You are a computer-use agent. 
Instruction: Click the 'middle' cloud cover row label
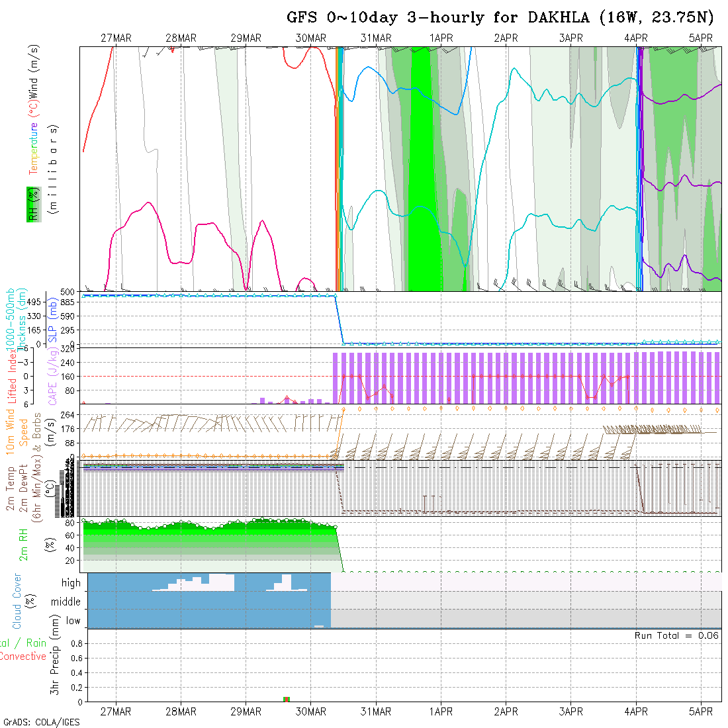coord(66,602)
